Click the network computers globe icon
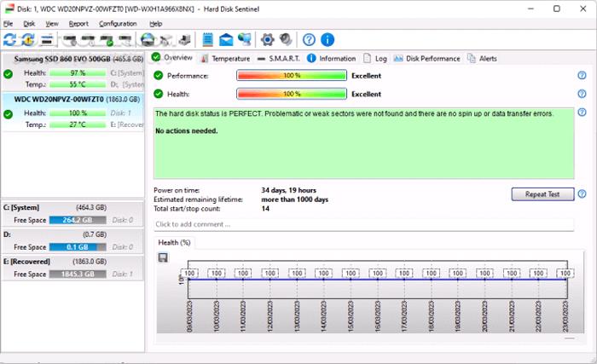The width and height of the screenshot is (597, 364). [245, 39]
